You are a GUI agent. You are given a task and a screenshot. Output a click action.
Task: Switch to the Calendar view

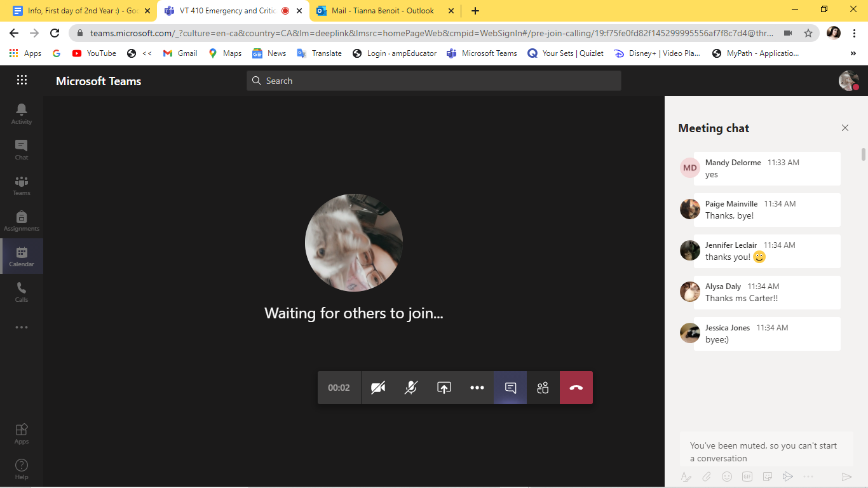click(x=21, y=256)
